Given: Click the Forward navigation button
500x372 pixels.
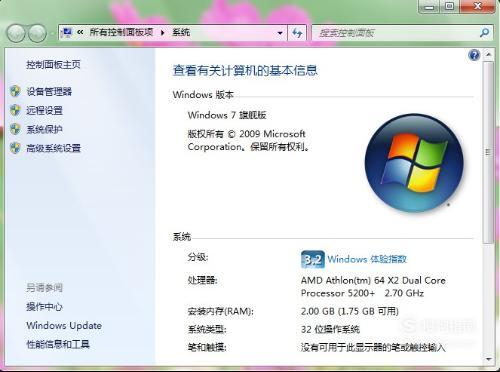Looking at the screenshot, I should pos(37,33).
